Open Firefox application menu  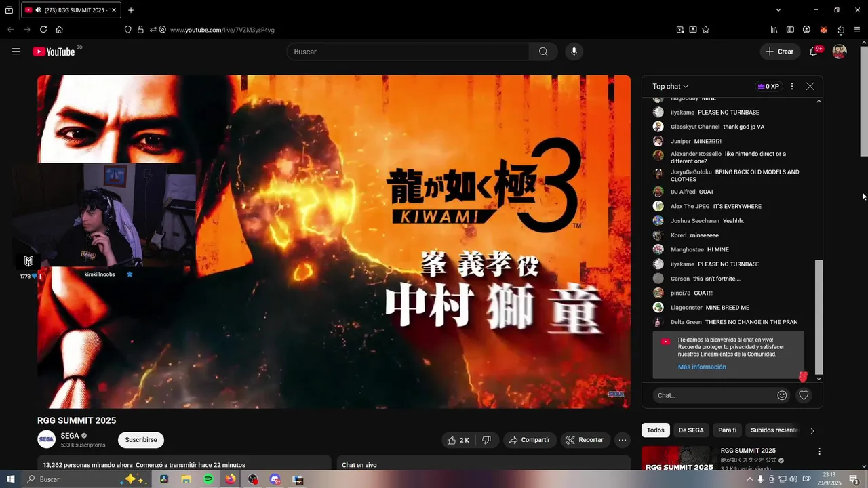tap(857, 30)
